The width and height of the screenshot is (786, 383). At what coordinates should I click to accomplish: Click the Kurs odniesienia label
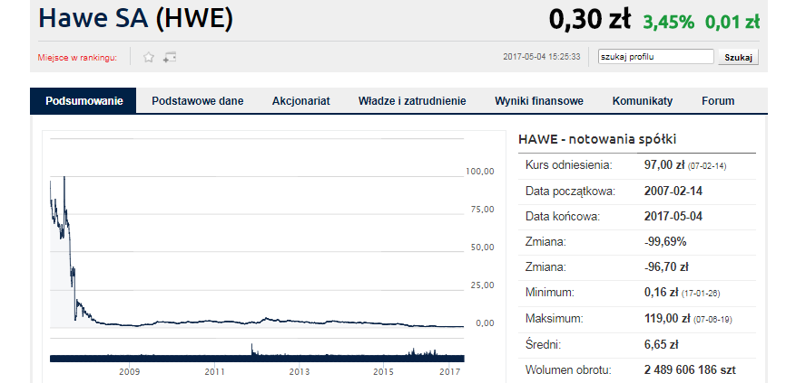pyautogui.click(x=569, y=165)
